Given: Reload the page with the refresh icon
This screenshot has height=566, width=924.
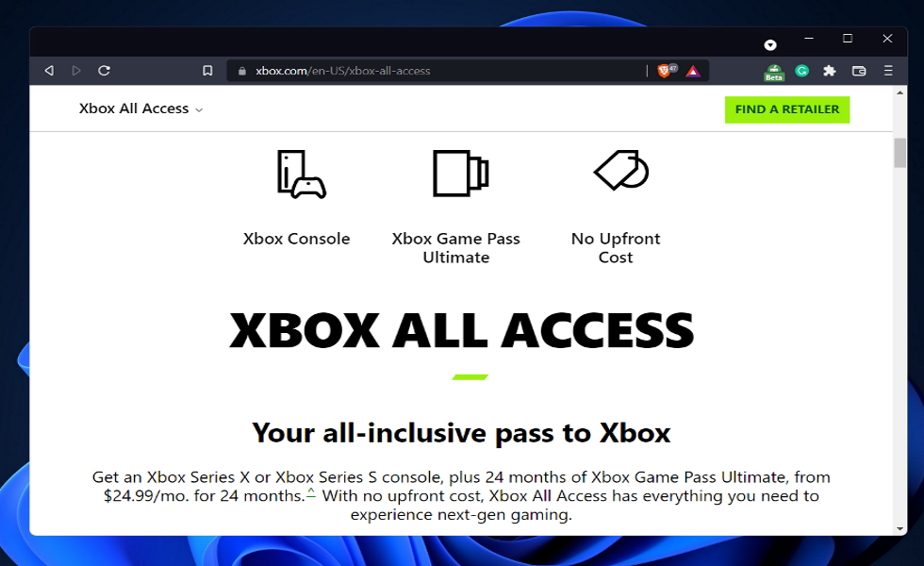Looking at the screenshot, I should (105, 71).
